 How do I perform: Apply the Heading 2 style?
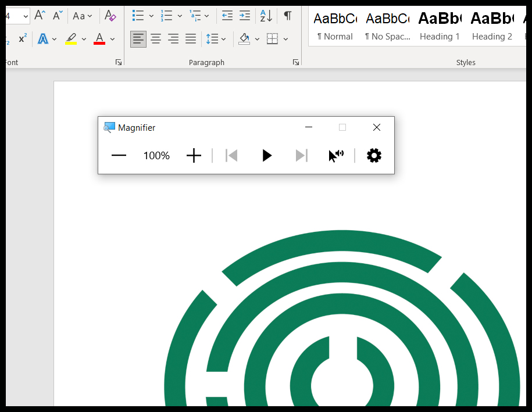click(492, 27)
